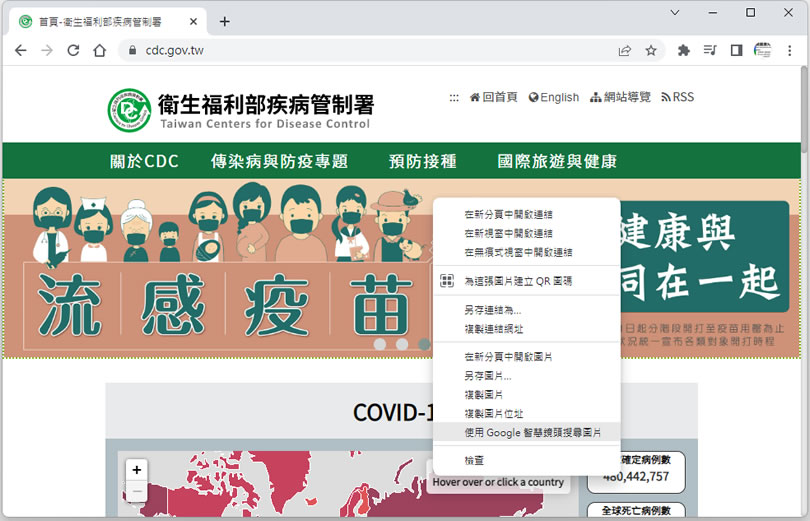Open the Chrome three-dot menu
This screenshot has width=810, height=521.
coord(790,50)
